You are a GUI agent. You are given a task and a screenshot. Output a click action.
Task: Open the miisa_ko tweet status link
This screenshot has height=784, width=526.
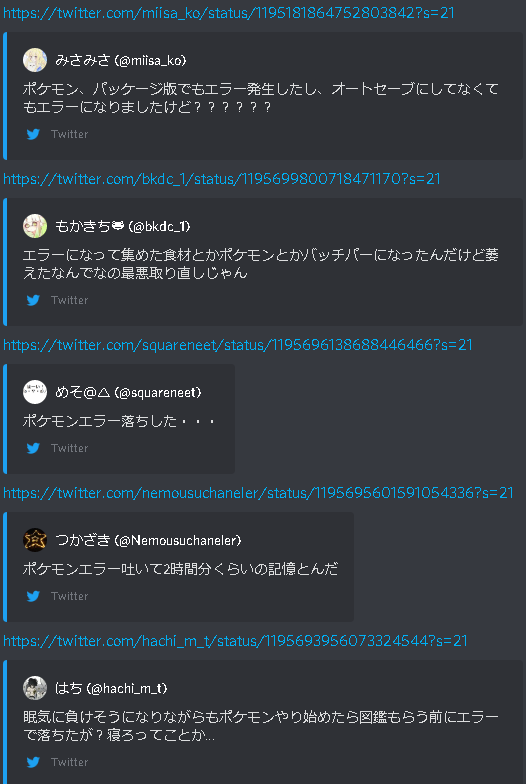coord(228,12)
